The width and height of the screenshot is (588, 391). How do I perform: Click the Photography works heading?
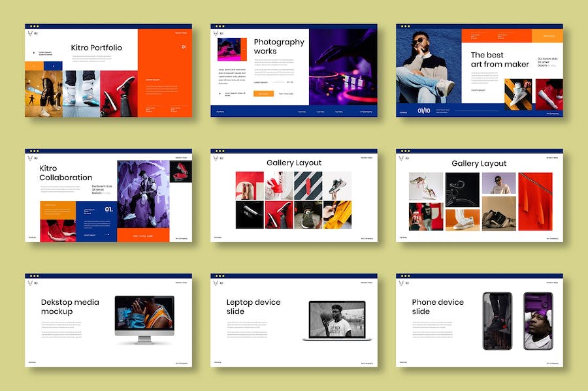click(279, 46)
